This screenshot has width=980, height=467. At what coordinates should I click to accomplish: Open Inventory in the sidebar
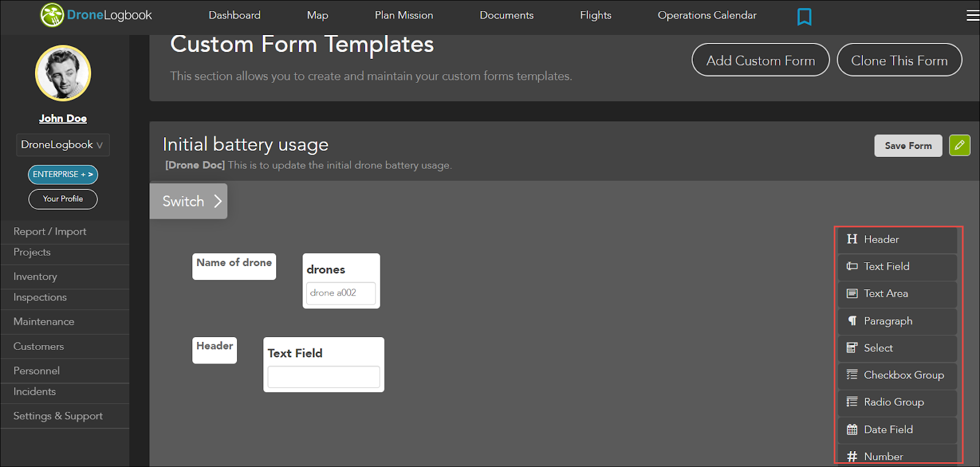point(65,277)
